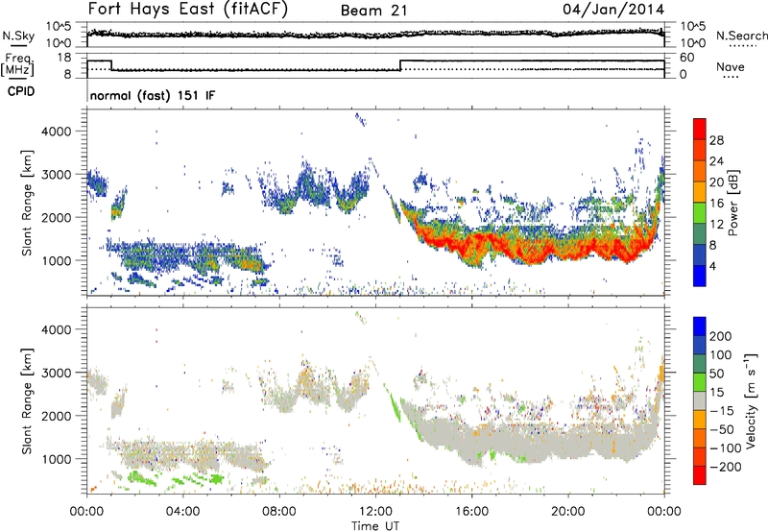Click the left '10^5' noise axis label
This screenshot has width=768, height=532.
[59, 27]
